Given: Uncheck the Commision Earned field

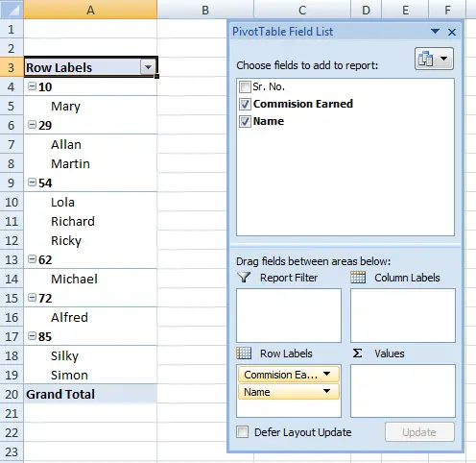Looking at the screenshot, I should pos(245,104).
